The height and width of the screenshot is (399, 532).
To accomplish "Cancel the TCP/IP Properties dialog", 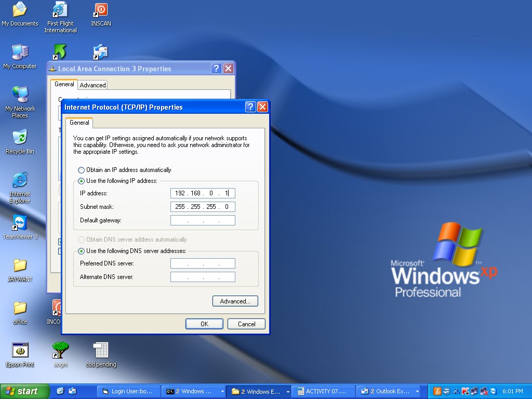I will click(x=246, y=324).
